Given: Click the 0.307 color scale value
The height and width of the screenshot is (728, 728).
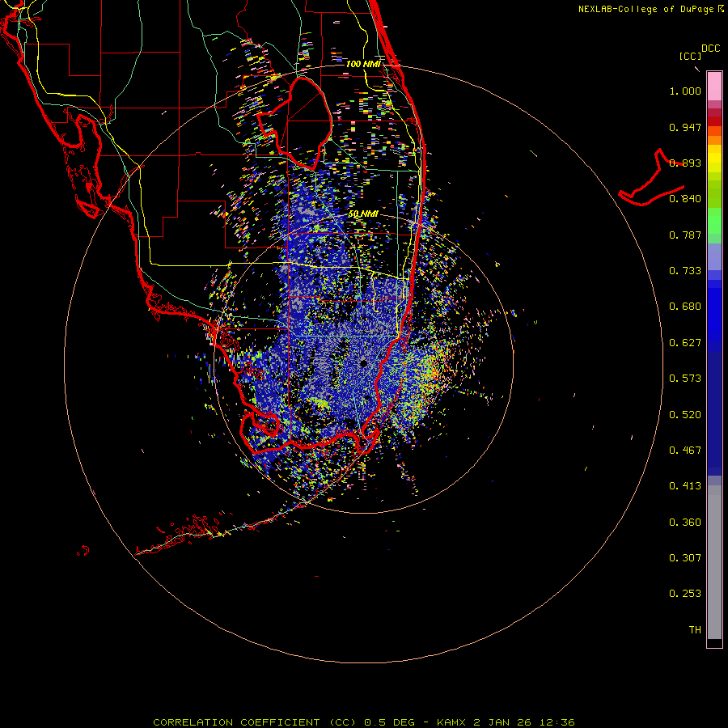Looking at the screenshot, I should pos(685,558).
